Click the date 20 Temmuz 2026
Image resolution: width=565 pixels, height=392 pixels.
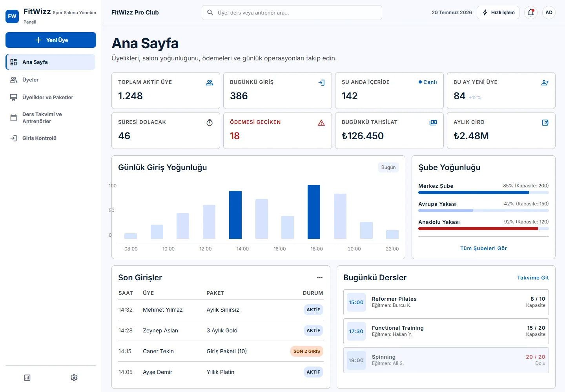452,13
